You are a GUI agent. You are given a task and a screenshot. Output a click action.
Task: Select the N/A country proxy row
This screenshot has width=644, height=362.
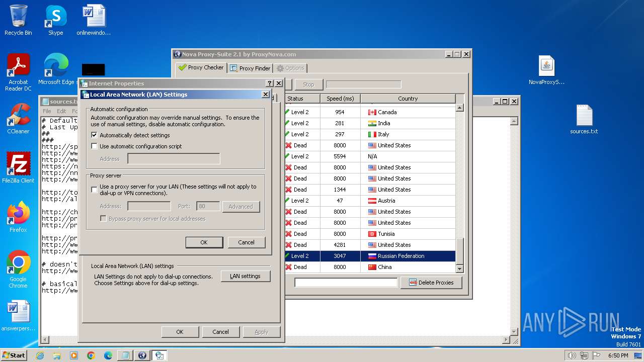370,156
